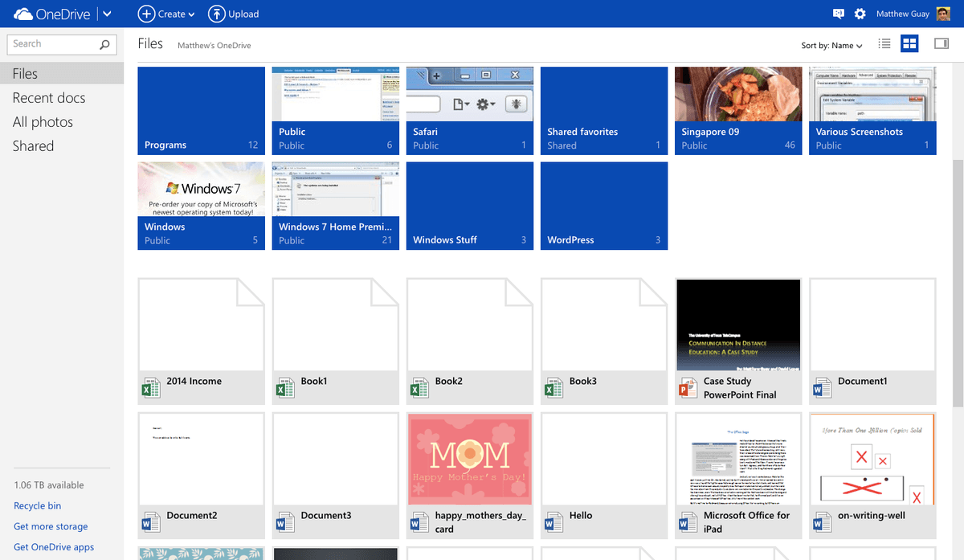The image size is (964, 560).
Task: Open the messaging chat icon
Action: [839, 14]
